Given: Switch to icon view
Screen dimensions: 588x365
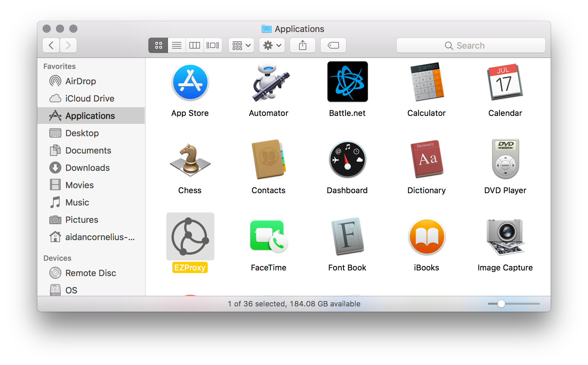Looking at the screenshot, I should [158, 45].
